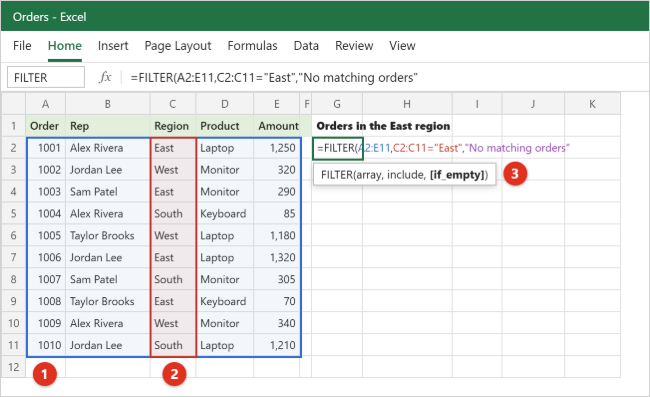The width and height of the screenshot is (650, 397).
Task: Select column D header
Action: [224, 104]
